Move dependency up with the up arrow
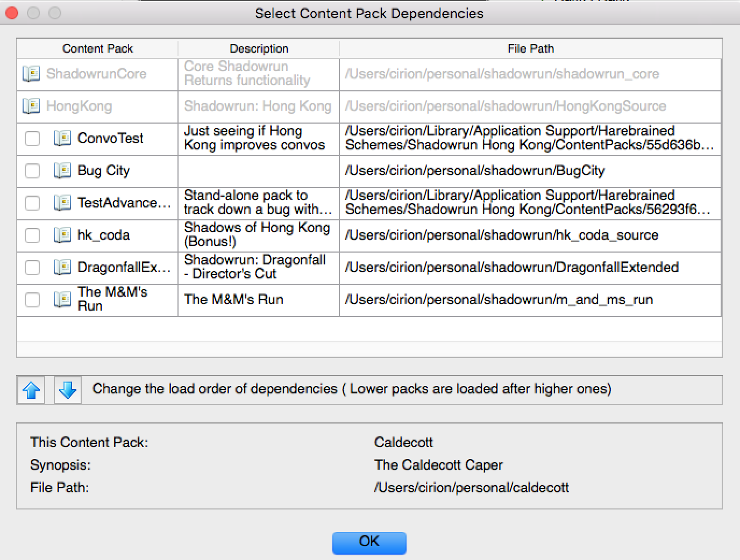Image resolution: width=740 pixels, height=560 pixels. tap(31, 390)
